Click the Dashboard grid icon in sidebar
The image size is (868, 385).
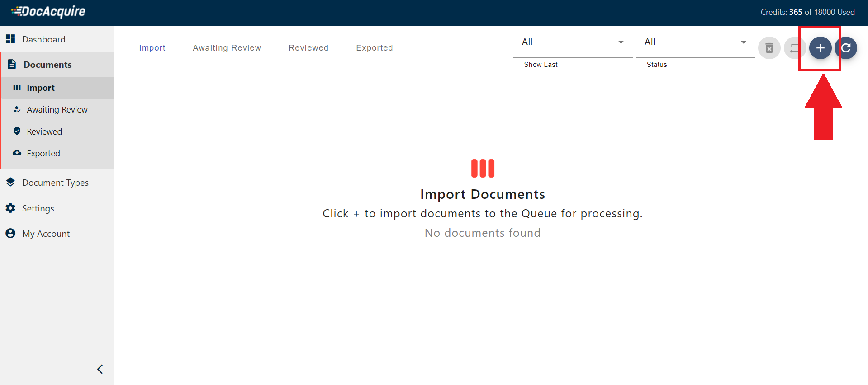[x=10, y=39]
